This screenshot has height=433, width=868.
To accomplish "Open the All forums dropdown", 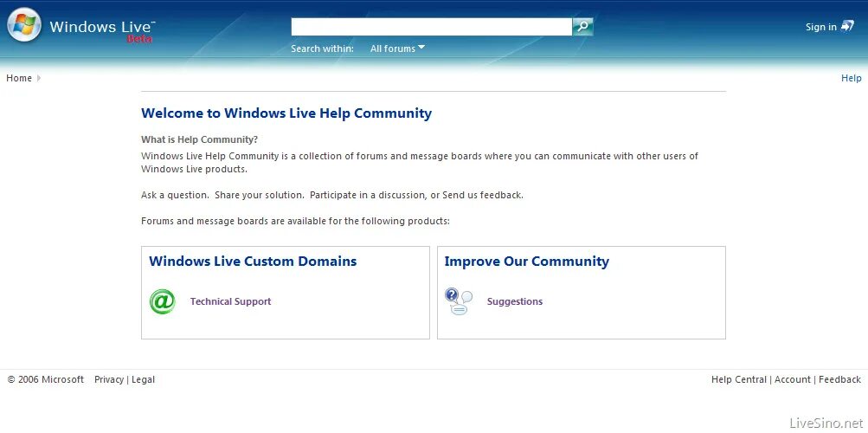I will coord(397,48).
